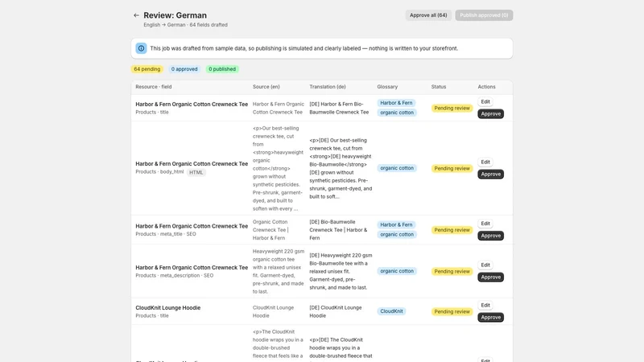The width and height of the screenshot is (644, 362).
Task: Select the 0 published status badge
Action: [222, 69]
